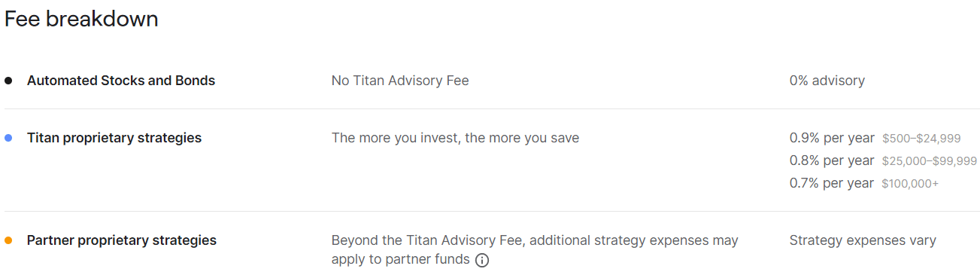Viewport: 980px width, 278px height.
Task: Click the $25,000–$99,999 range label
Action: click(x=930, y=161)
